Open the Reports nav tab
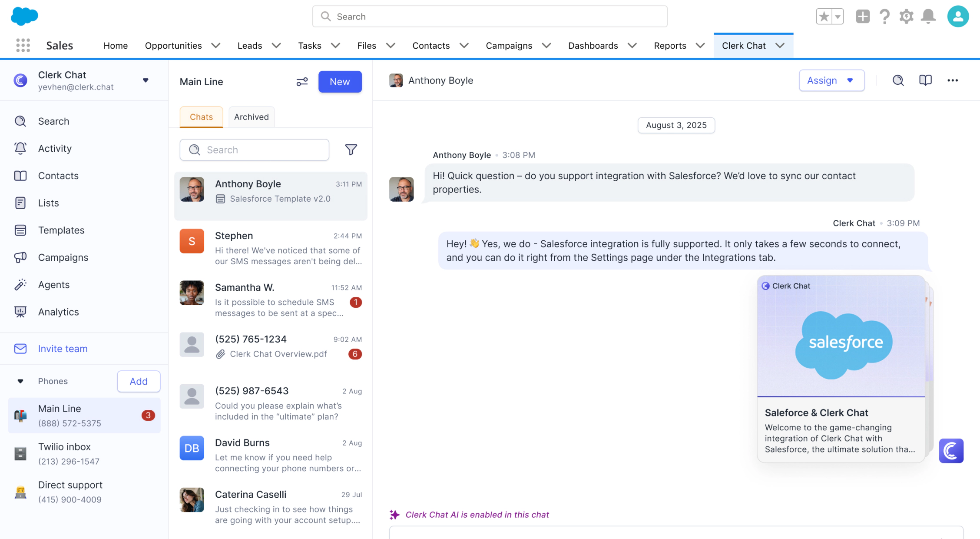980x539 pixels. click(670, 46)
